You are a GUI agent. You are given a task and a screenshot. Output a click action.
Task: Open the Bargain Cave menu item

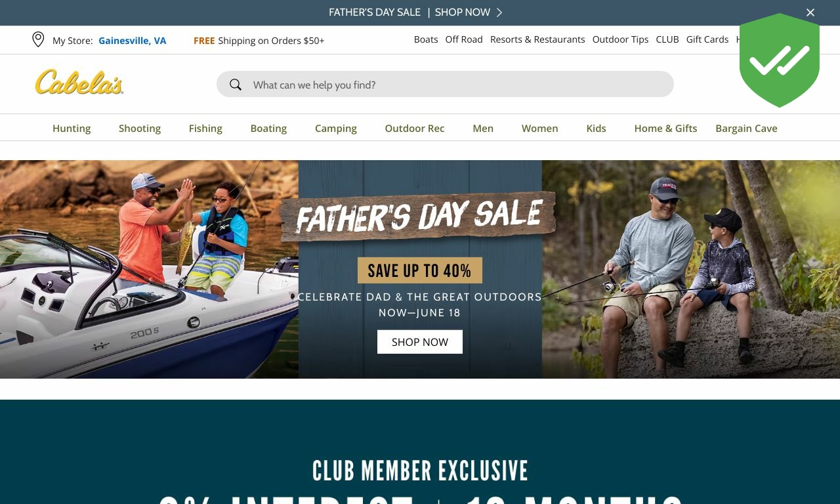pos(746,128)
